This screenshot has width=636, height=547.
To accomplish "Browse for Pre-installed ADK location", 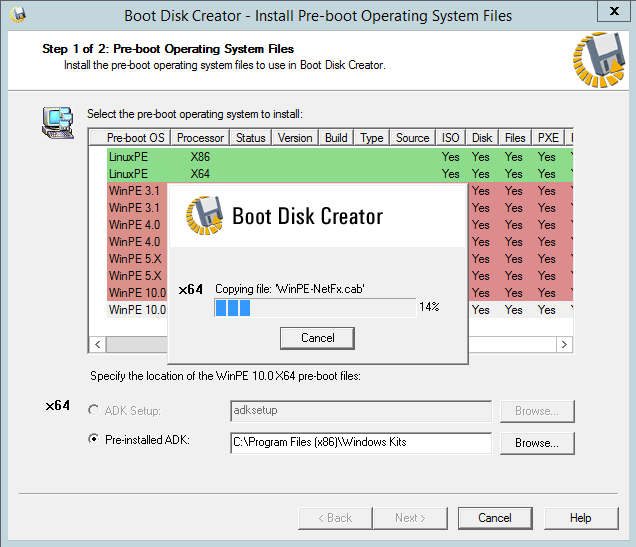I will point(537,443).
